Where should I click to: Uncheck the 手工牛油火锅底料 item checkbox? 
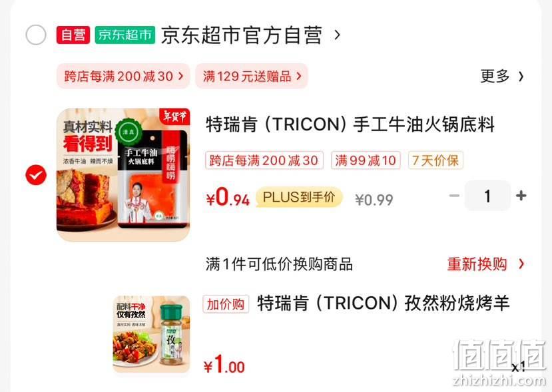pos(36,175)
